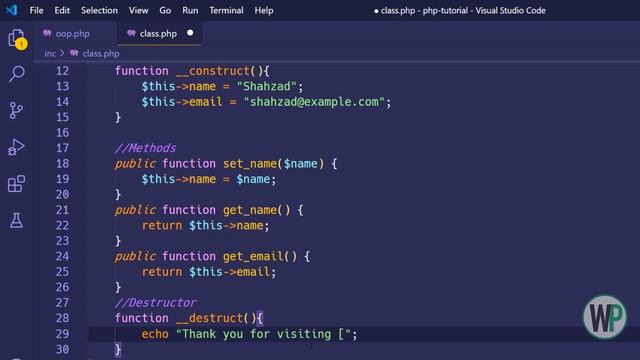Click the VS Code logo icon

pos(12,10)
